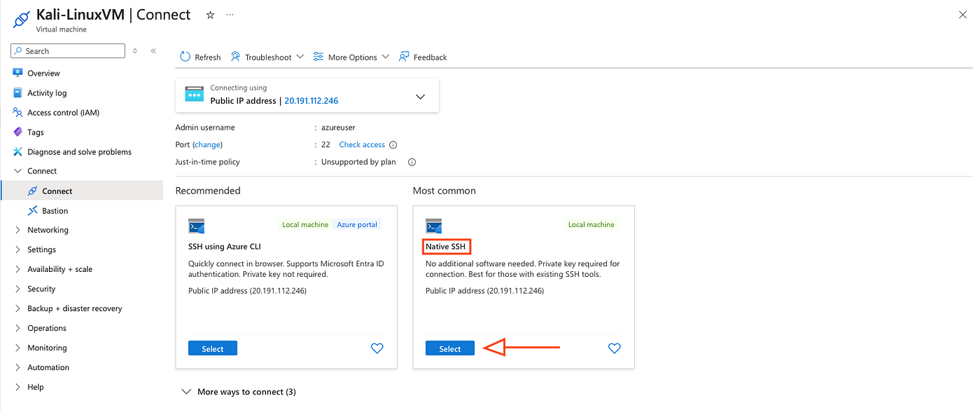
Task: Click the Activity log icon
Action: point(17,93)
